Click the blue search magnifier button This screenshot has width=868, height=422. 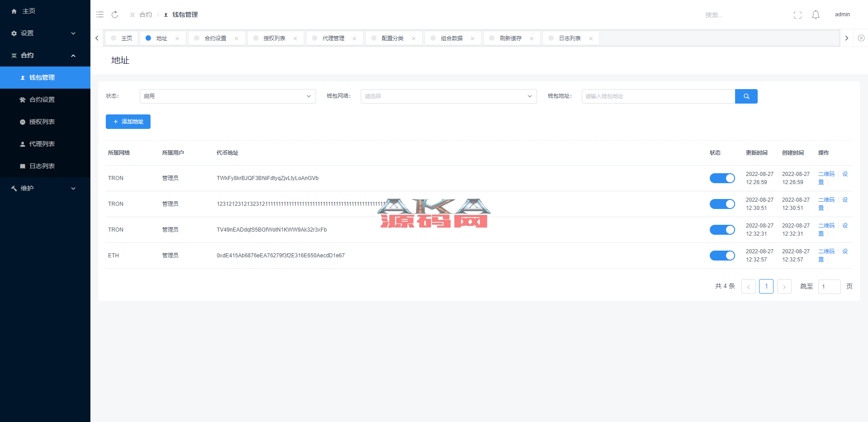746,96
